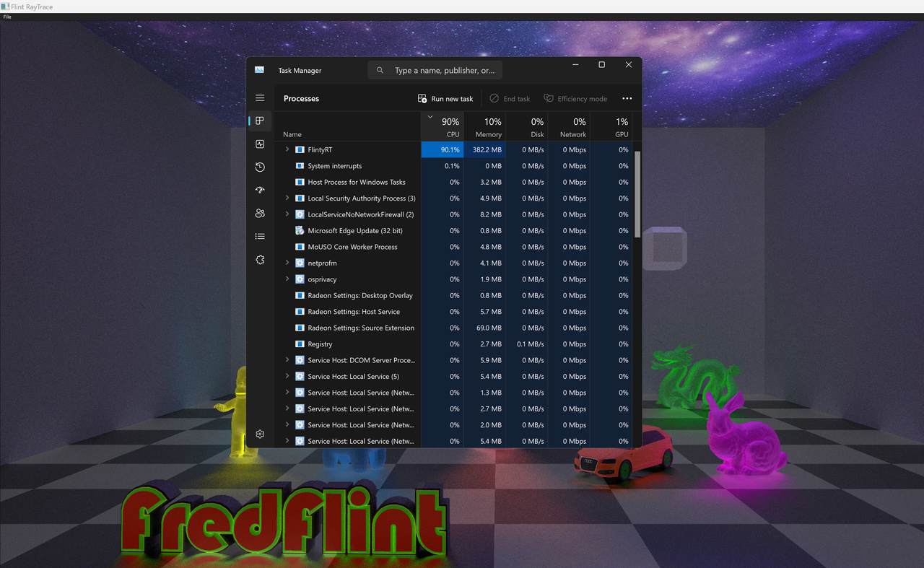Click the Task Manager app icon in title bar
This screenshot has width=924, height=568.
(x=259, y=70)
